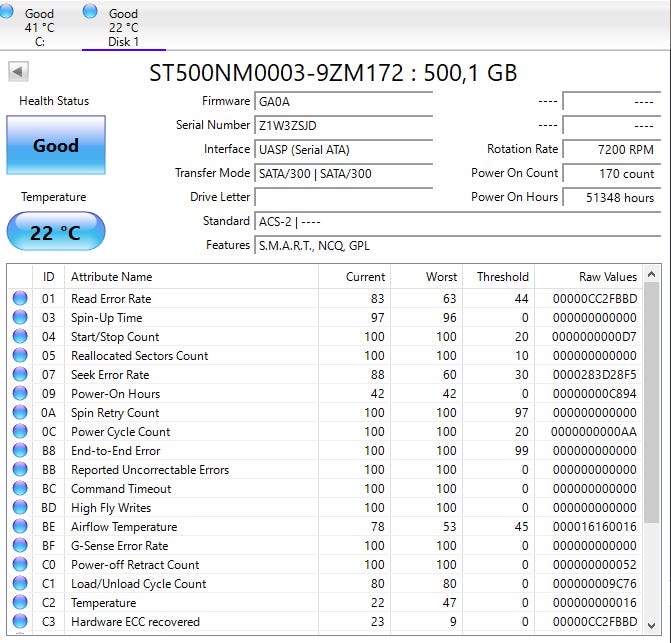
Task: Click the status icon for Seek Error Rate
Action: (20, 375)
